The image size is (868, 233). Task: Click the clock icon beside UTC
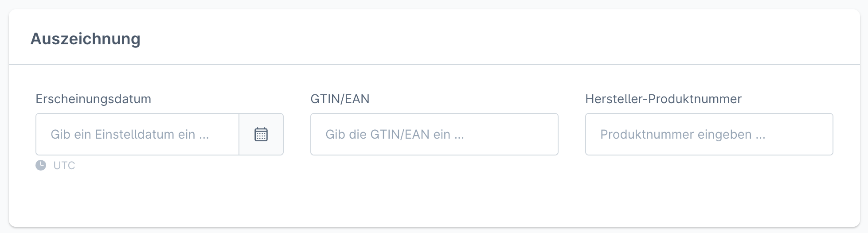click(41, 165)
